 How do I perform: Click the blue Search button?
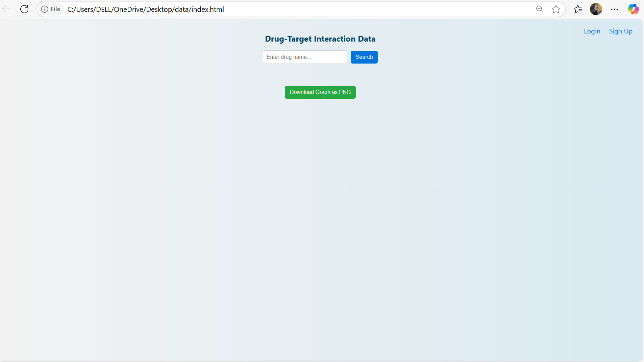coord(364,57)
